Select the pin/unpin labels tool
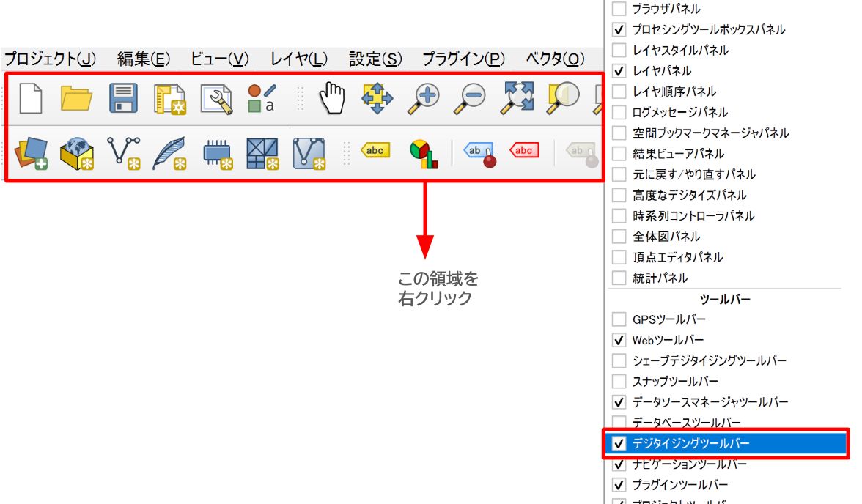 pyautogui.click(x=480, y=155)
